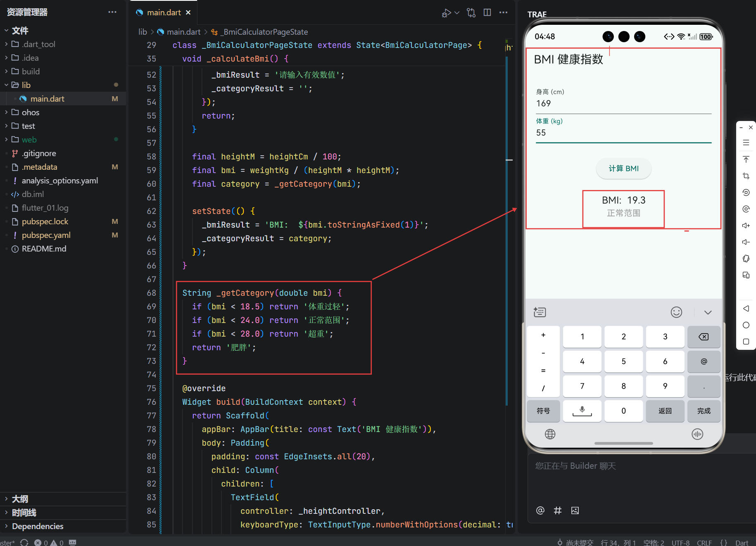The width and height of the screenshot is (756, 546).
Task: Click the emulator volume up icon
Action: pyautogui.click(x=746, y=226)
